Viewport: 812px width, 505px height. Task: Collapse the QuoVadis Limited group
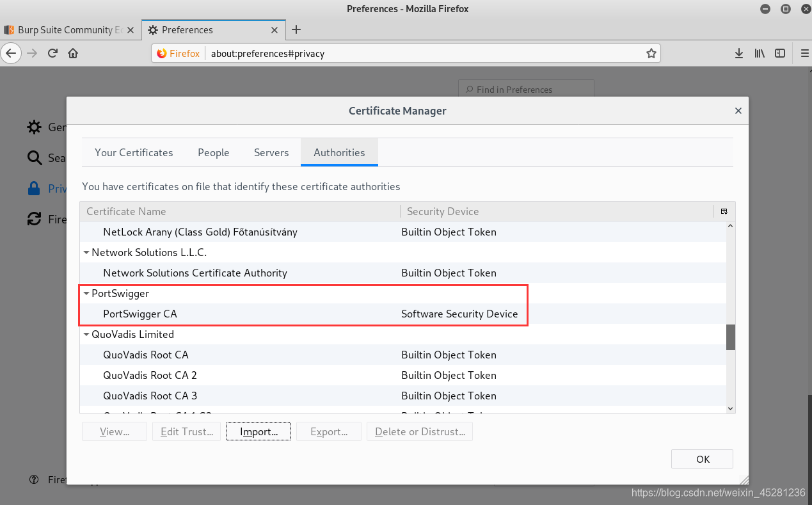tap(86, 334)
